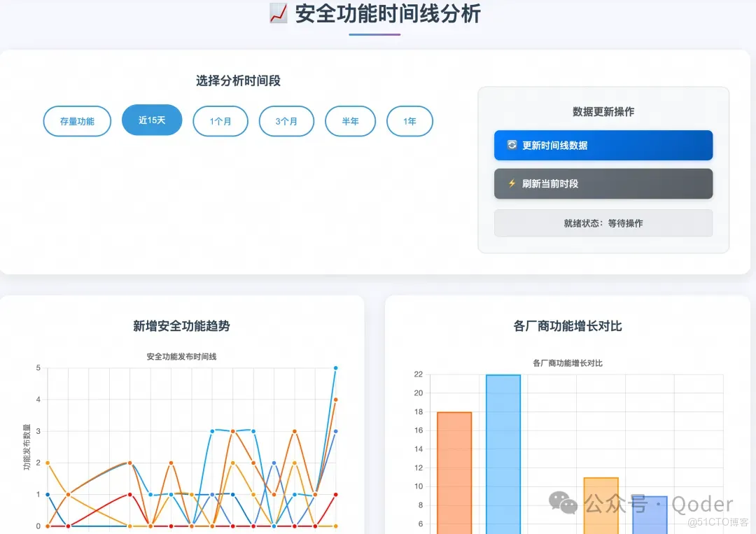Click the orange data point at value 4

coord(335,399)
